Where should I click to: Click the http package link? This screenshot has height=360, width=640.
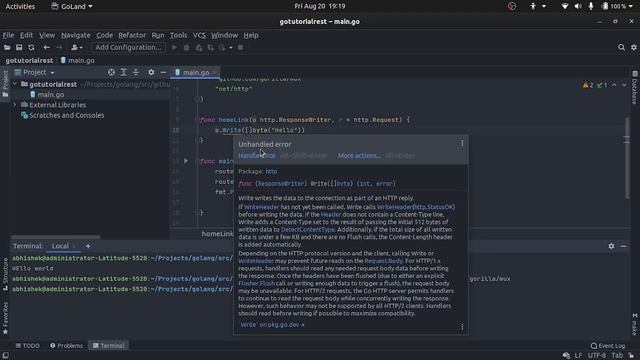(x=271, y=171)
